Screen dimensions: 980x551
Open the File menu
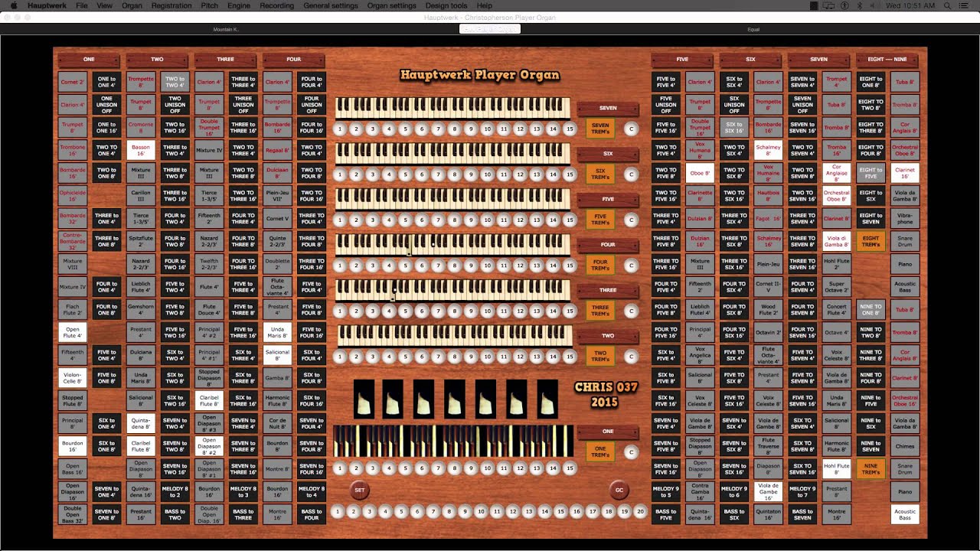pyautogui.click(x=81, y=5)
